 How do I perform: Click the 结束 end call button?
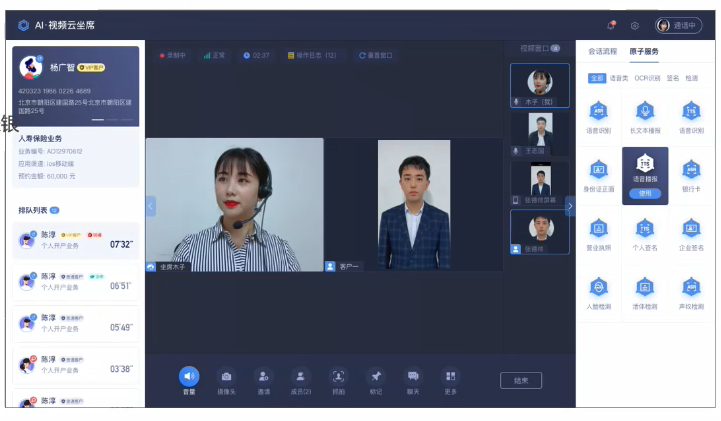point(521,381)
